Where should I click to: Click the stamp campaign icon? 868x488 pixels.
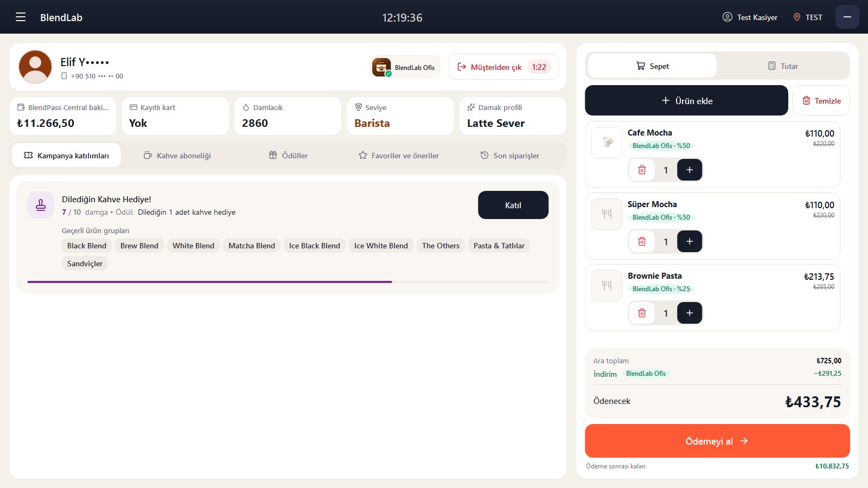pyautogui.click(x=41, y=205)
